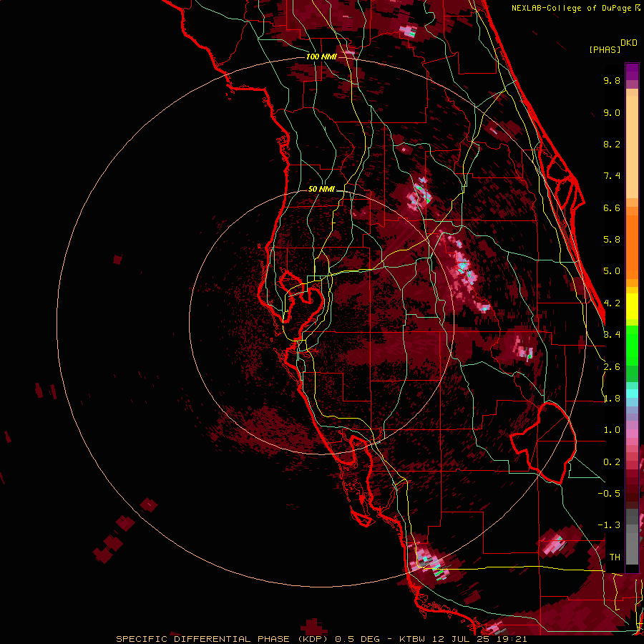
Task: Click the 4.2 scale value
Action: tap(612, 303)
